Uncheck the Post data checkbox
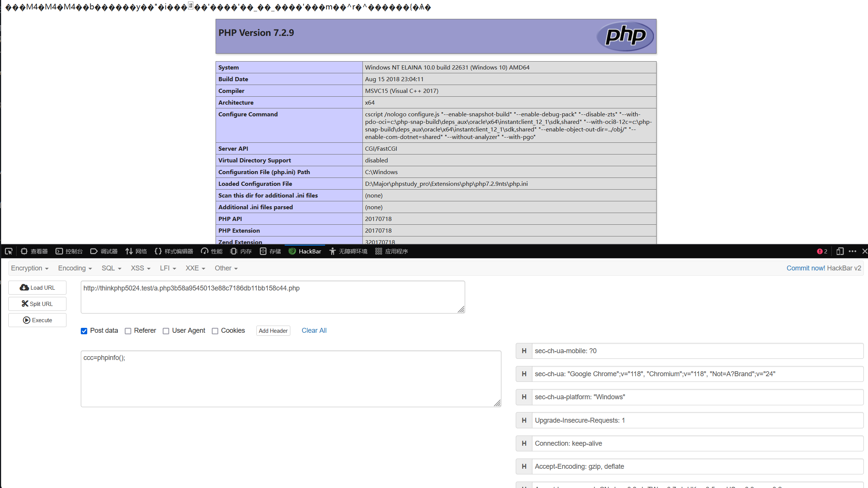 [x=84, y=331]
